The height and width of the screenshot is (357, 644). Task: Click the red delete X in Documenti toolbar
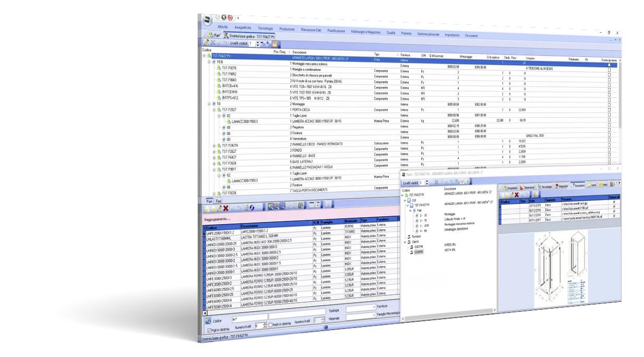tap(516, 194)
